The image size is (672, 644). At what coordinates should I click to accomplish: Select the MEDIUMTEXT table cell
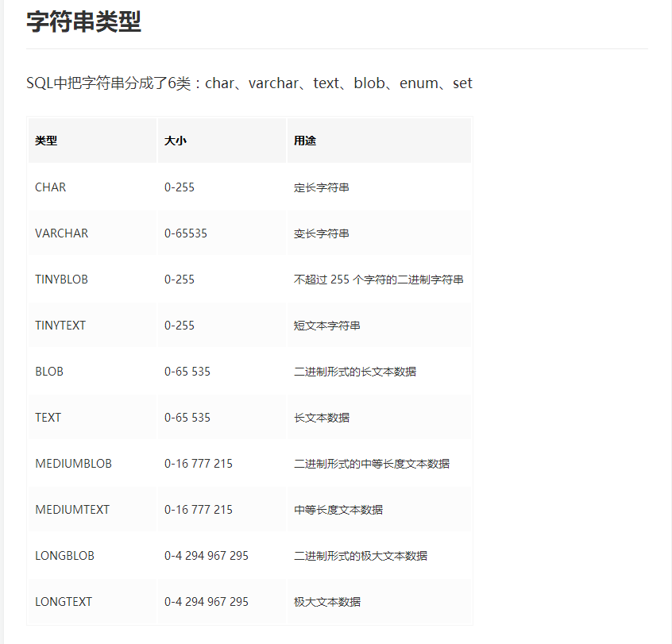(x=73, y=509)
